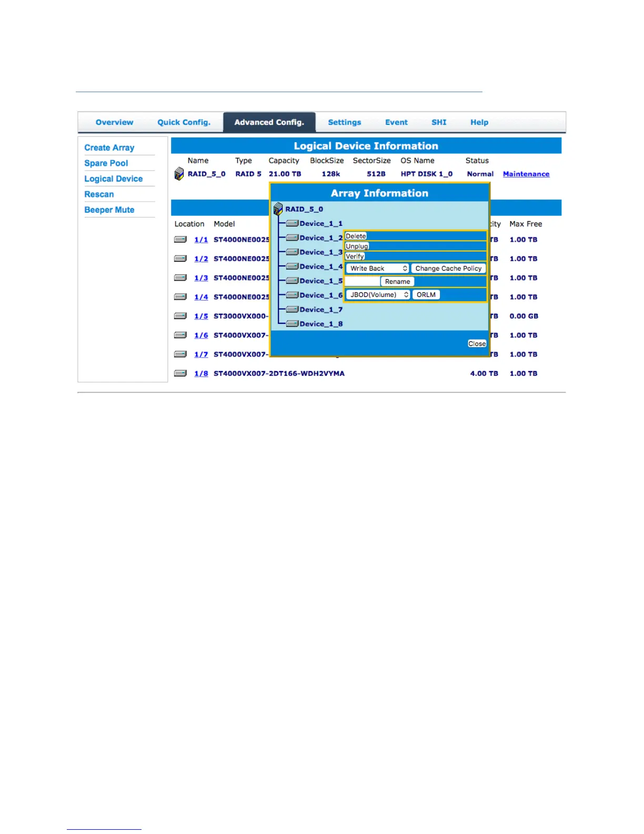Image resolution: width=644 pixels, height=834 pixels.
Task: Click the drive icon beside location 1/8
Action: [180, 373]
